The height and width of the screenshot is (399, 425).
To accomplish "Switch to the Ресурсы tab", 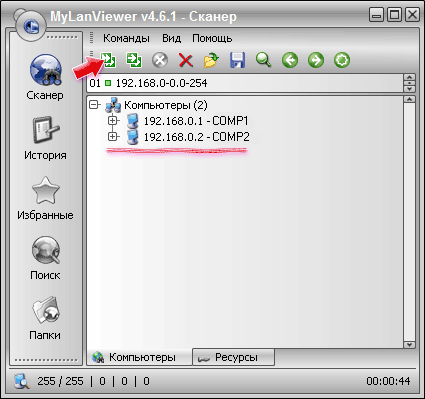I will [x=233, y=357].
